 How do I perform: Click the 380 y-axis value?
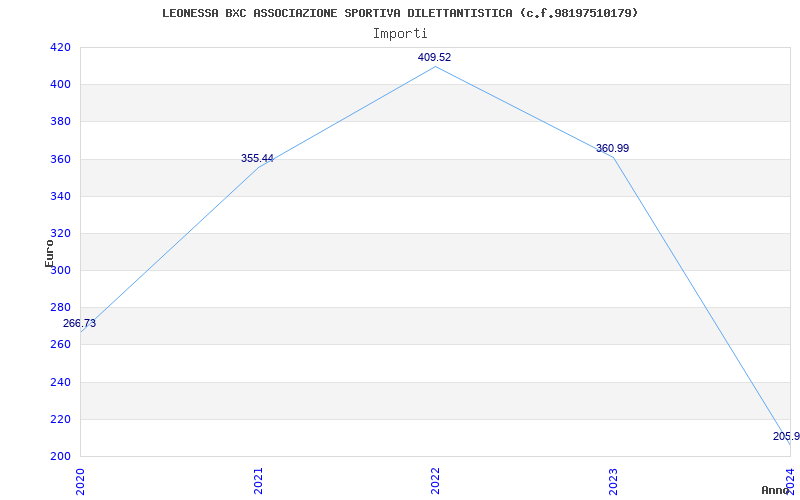pos(60,122)
